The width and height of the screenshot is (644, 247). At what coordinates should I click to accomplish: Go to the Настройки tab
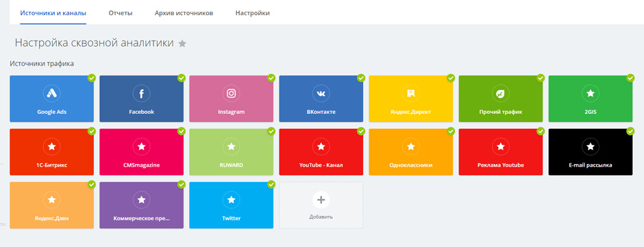coord(253,13)
